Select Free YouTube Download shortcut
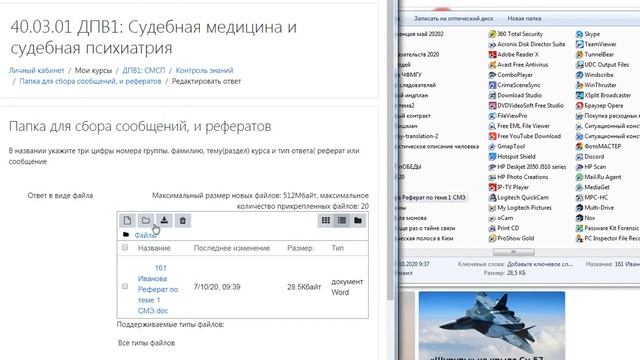 [x=524, y=136]
